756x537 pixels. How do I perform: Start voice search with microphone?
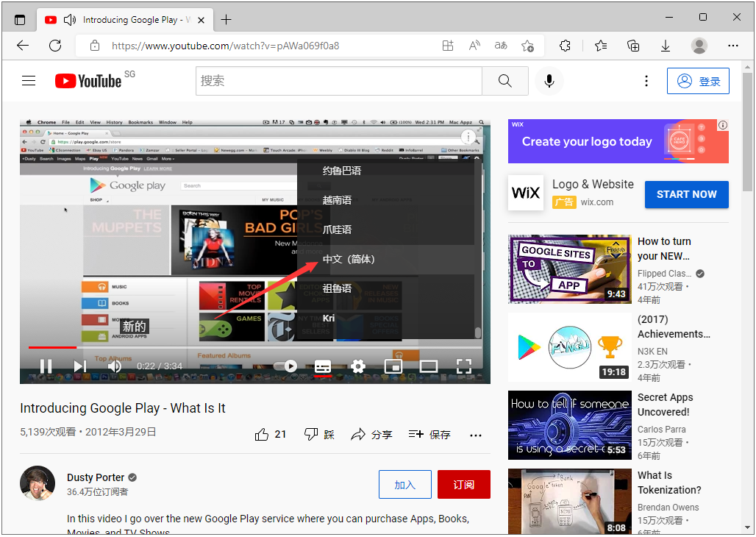[549, 81]
